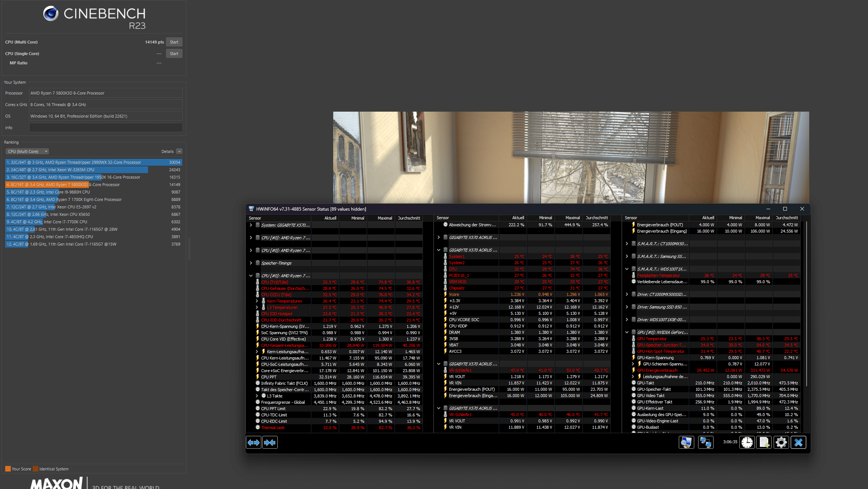Screen dimensions: 868x489
Task: Click the HWiNFO64 title bar app icon
Action: (251, 209)
